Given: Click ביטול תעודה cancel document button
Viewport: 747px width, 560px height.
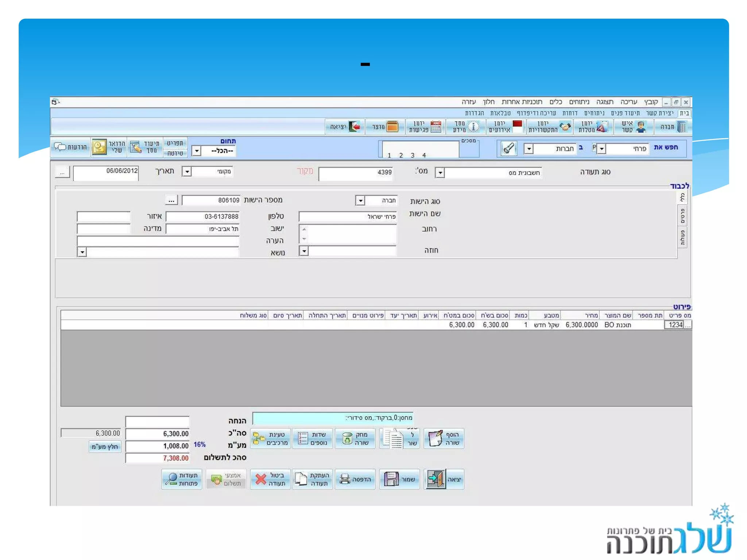Looking at the screenshot, I should point(270,479).
